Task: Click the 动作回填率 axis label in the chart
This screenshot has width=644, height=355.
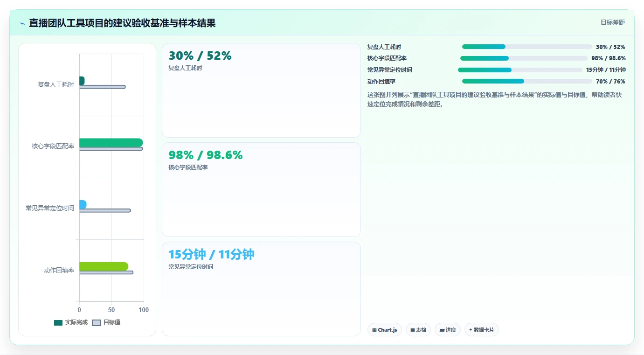Action: pyautogui.click(x=59, y=270)
